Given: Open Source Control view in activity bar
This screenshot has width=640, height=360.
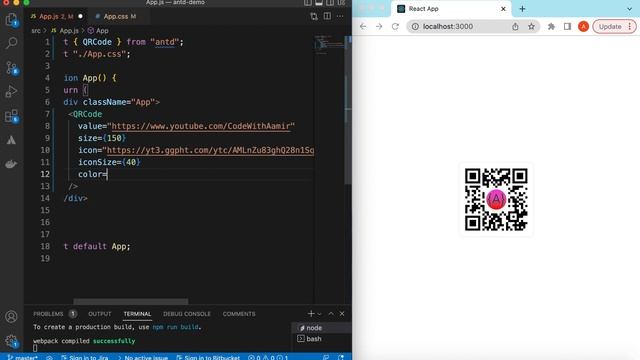Looking at the screenshot, I should tap(11, 68).
